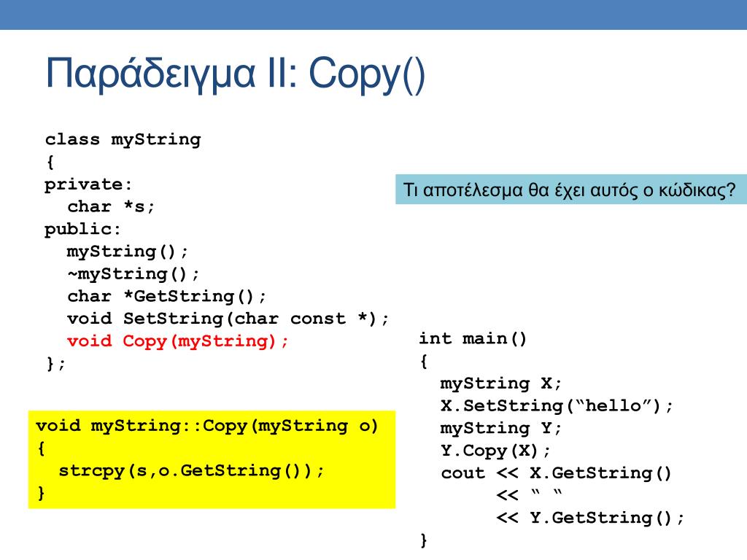
Task: Click the class closing '};' line
Action: pos(55,364)
